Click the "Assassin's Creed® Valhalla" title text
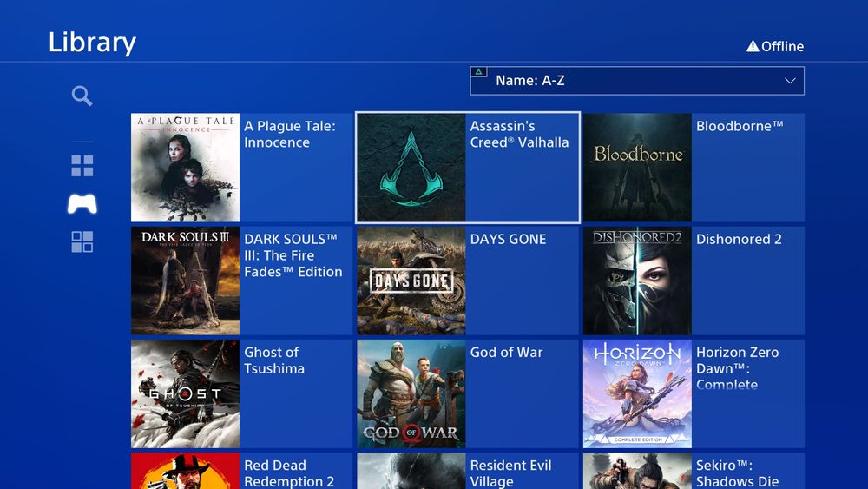 [x=519, y=134]
